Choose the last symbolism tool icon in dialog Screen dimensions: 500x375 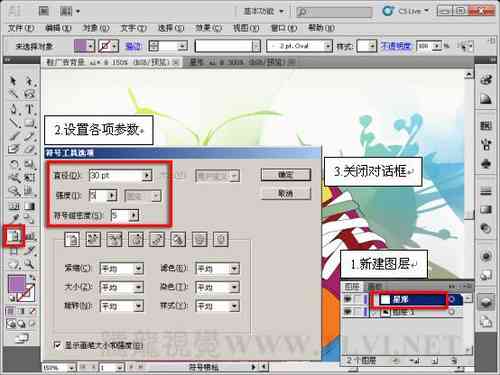(221, 239)
